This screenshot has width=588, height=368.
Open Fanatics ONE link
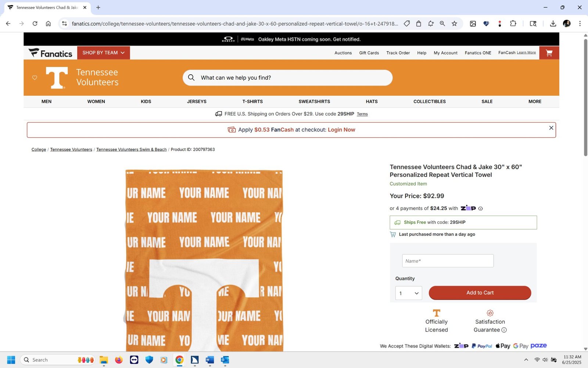point(478,53)
